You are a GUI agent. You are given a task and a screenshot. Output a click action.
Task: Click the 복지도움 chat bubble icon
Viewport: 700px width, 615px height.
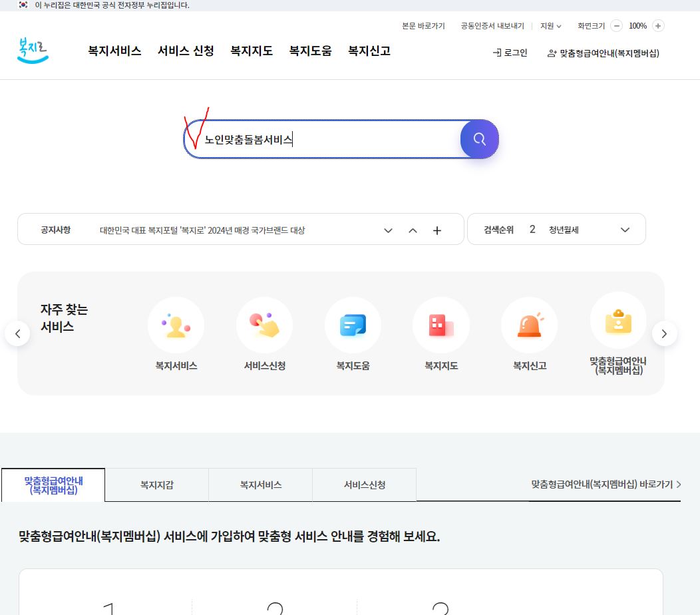(353, 325)
